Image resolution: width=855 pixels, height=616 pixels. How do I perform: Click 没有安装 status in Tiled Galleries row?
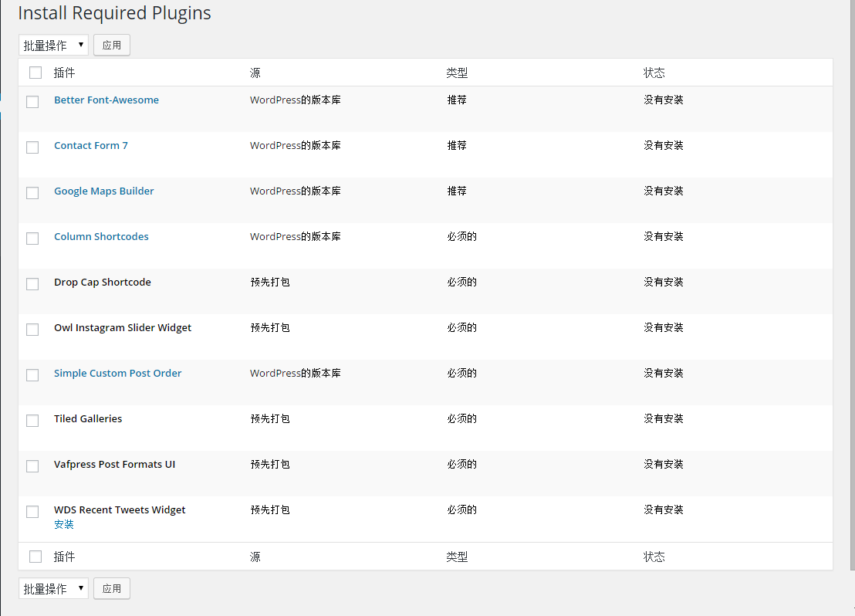point(664,418)
